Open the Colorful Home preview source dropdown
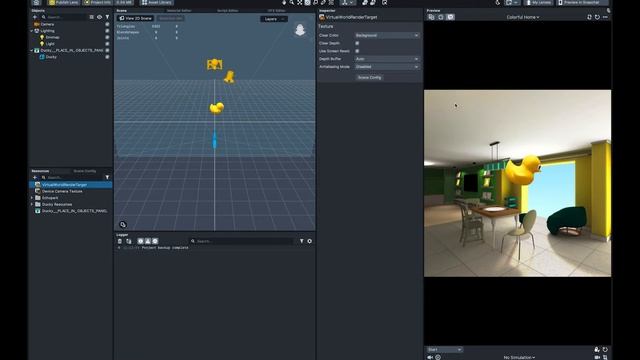 tap(523, 17)
